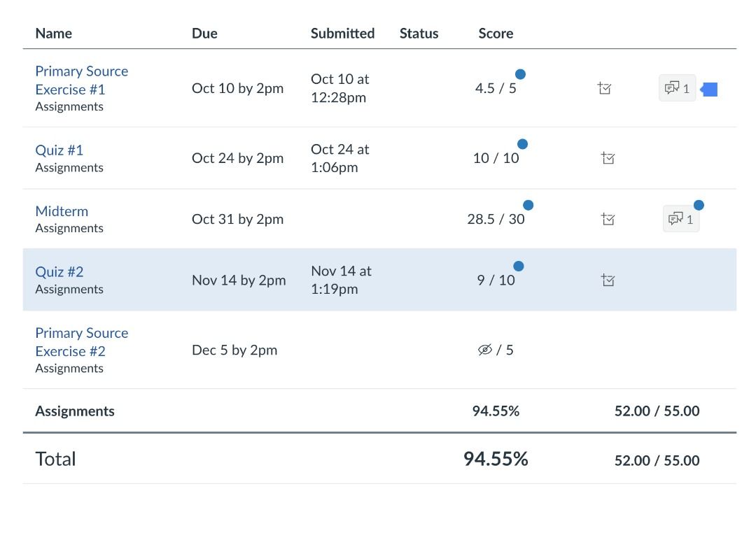Open the Primary Source Exercise #2 link
The height and width of the screenshot is (540, 756).
tap(81, 342)
